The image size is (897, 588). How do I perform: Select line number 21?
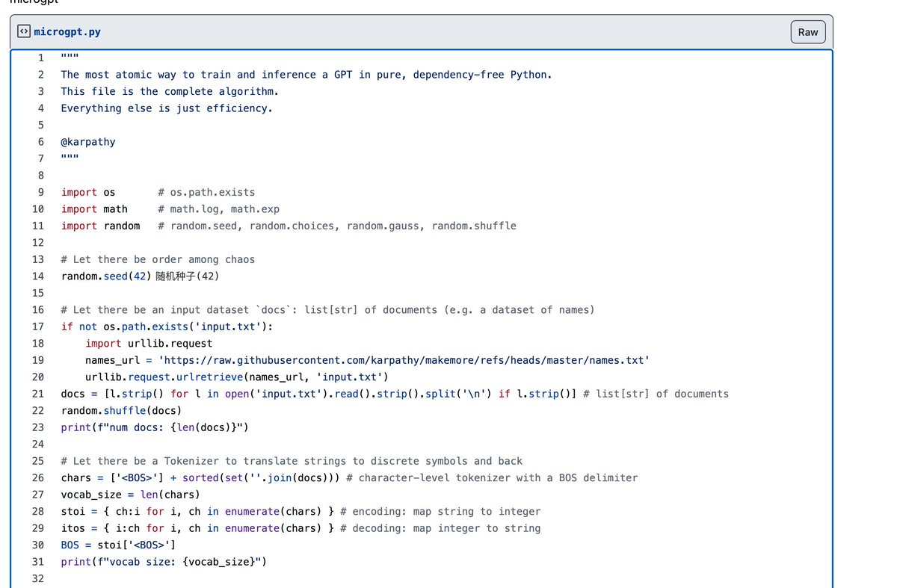click(37, 394)
